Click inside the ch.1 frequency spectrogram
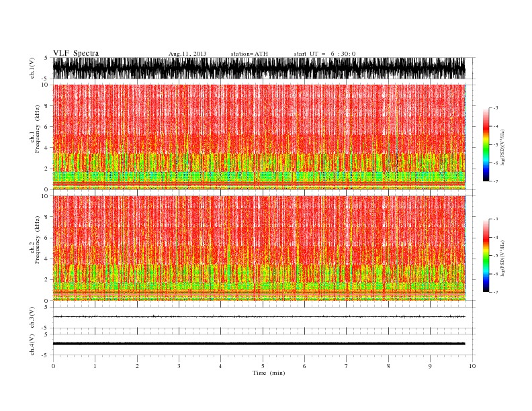 pos(259,137)
